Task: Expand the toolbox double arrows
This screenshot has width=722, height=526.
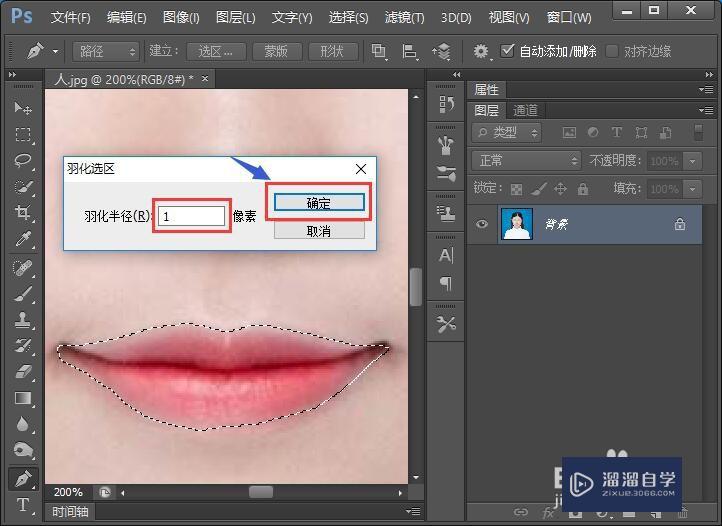Action: 12,74
